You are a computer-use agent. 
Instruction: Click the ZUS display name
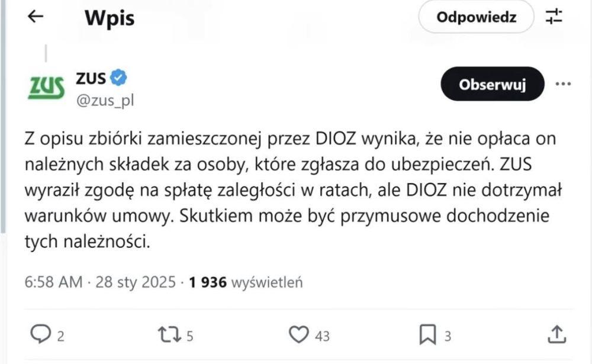coord(91,78)
